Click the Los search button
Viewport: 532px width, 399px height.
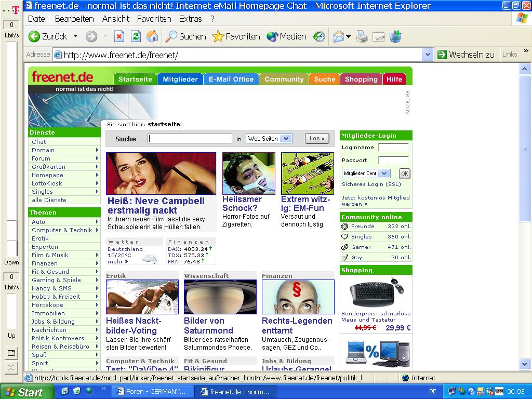[317, 138]
